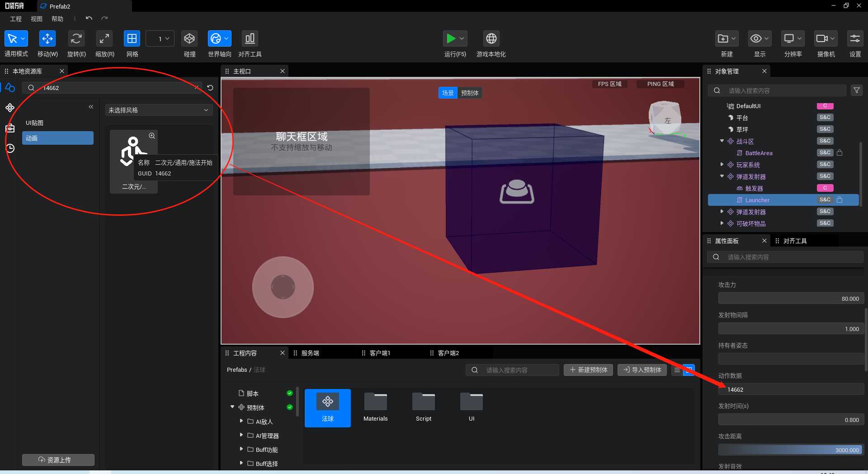Click the 资源上传 upload button
This screenshot has width=868, height=474.
click(58, 460)
